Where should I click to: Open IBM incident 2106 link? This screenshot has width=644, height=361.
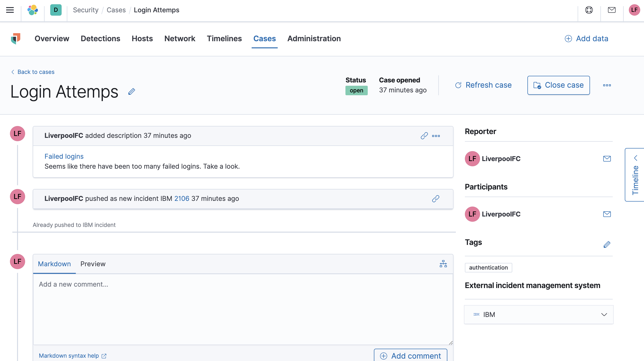[x=182, y=199]
